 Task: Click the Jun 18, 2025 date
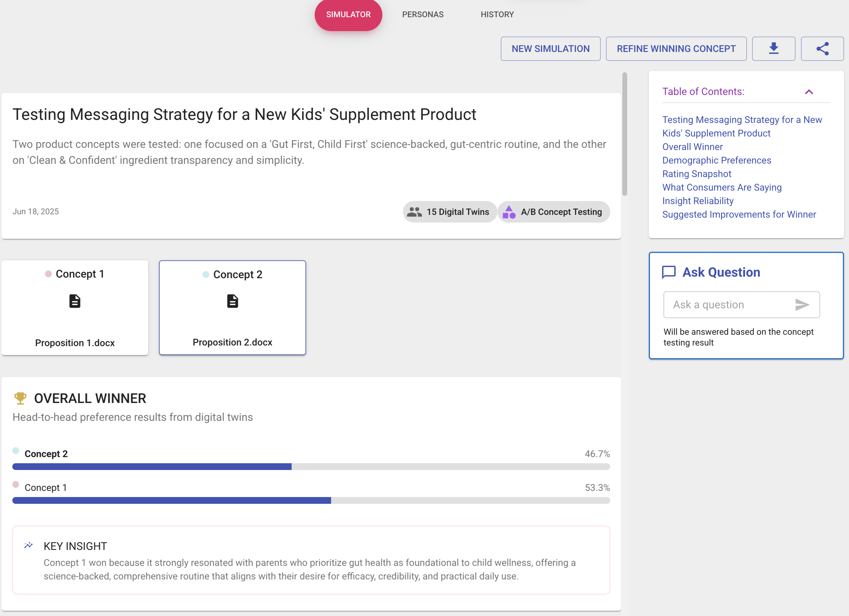click(x=36, y=211)
